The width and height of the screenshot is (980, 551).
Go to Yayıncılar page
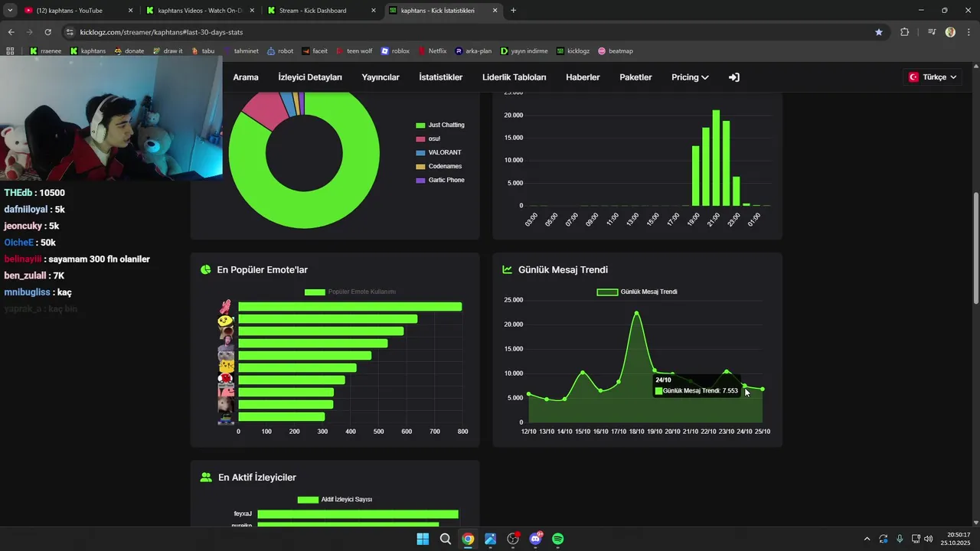click(381, 77)
